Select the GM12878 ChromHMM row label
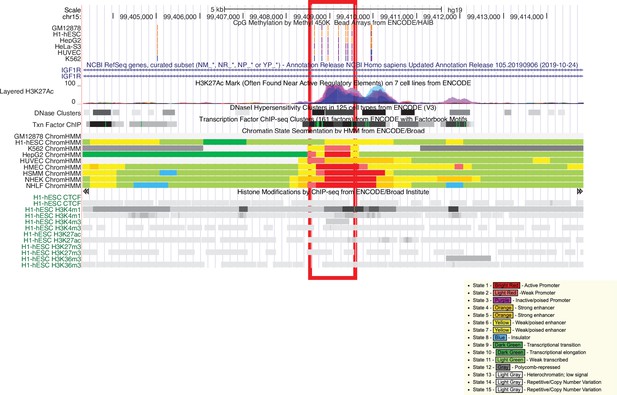617x395 pixels. 47,137
